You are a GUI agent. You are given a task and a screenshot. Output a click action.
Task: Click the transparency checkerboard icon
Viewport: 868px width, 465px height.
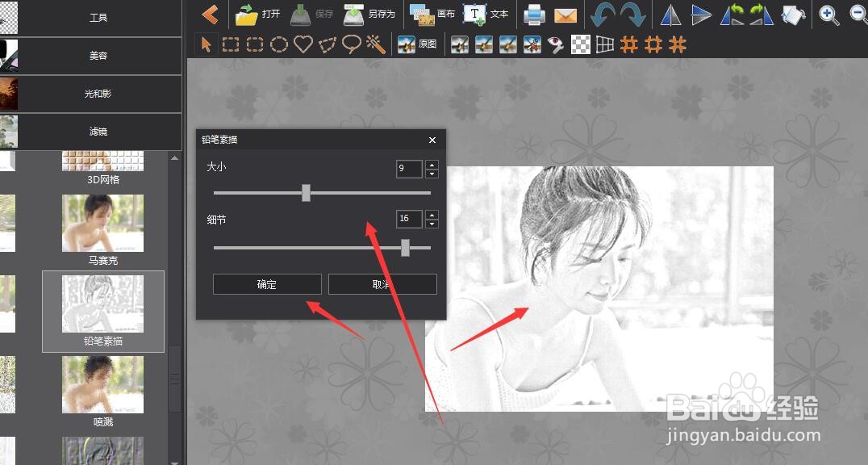click(580, 44)
